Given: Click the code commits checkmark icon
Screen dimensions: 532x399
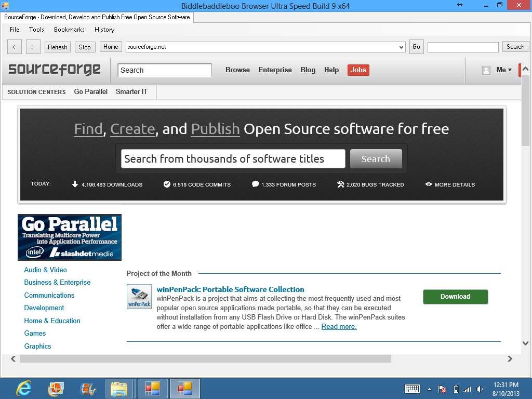Looking at the screenshot, I should (167, 184).
